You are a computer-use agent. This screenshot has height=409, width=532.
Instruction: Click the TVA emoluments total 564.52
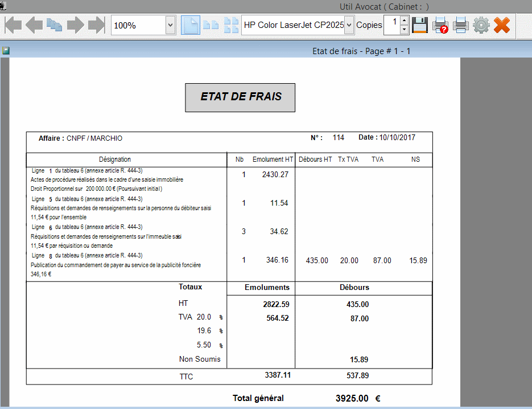tap(278, 318)
